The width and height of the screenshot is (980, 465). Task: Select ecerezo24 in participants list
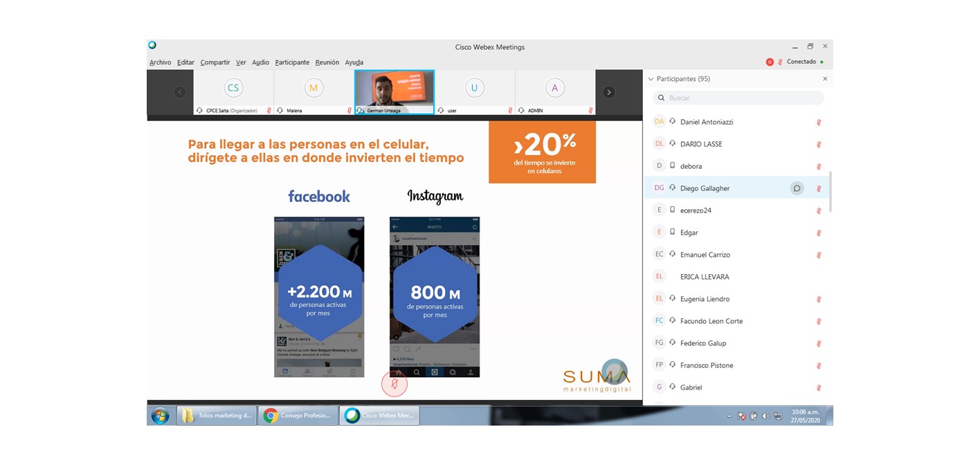click(738, 210)
